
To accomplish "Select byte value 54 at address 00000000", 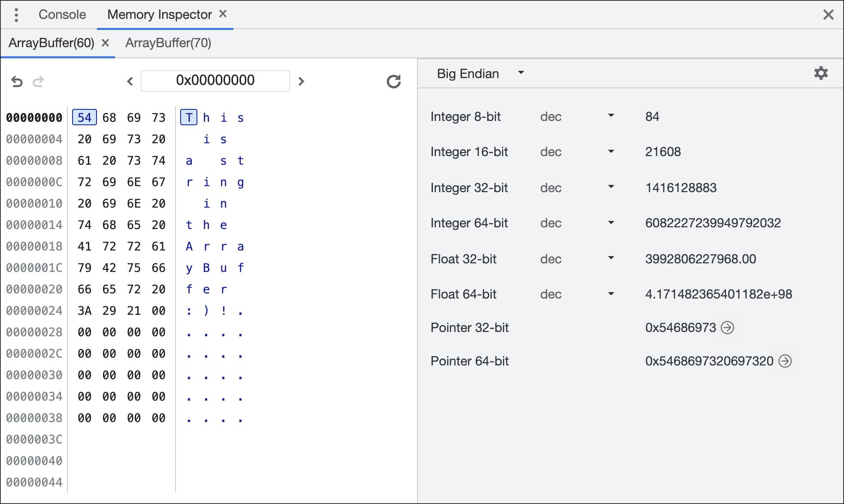I will [x=84, y=117].
